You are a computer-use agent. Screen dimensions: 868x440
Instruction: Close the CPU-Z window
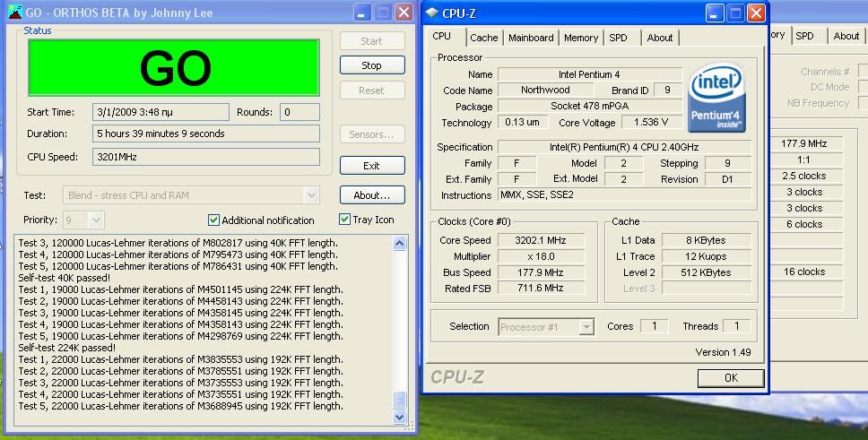[x=757, y=13]
